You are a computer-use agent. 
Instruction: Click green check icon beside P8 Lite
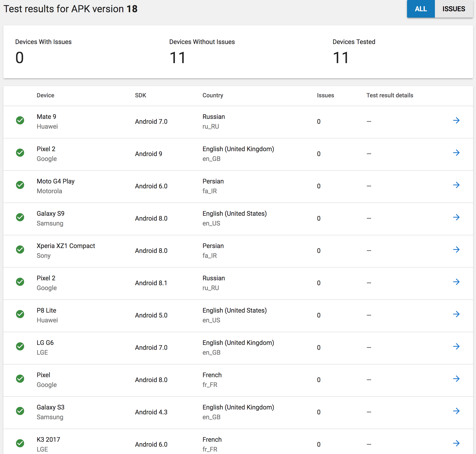20,314
